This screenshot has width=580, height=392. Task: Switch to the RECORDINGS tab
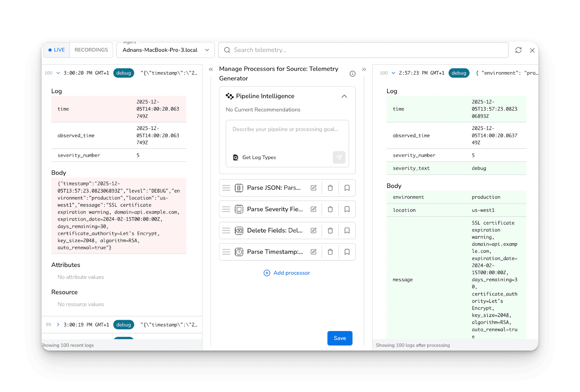pos(91,50)
